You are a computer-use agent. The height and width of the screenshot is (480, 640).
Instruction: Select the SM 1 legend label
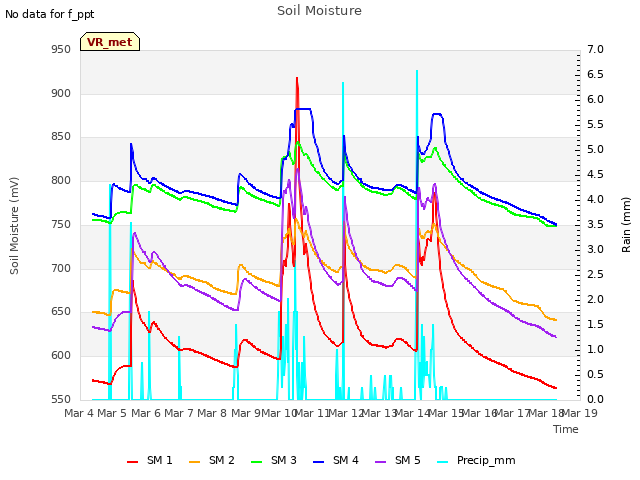160,460
